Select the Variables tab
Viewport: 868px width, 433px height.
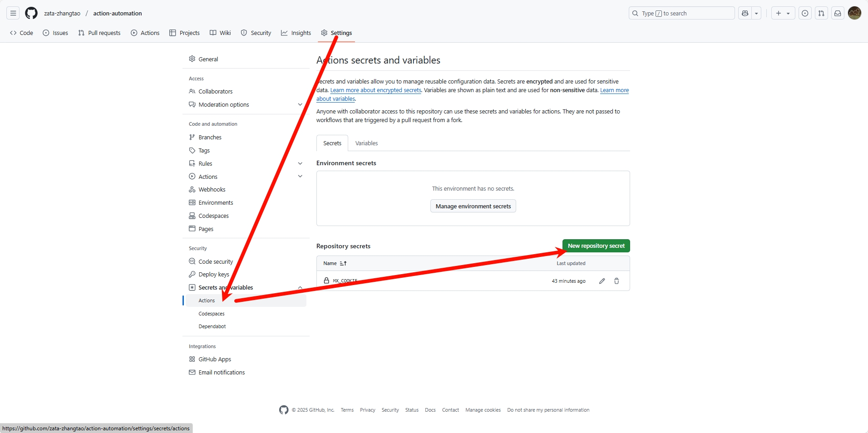click(366, 143)
